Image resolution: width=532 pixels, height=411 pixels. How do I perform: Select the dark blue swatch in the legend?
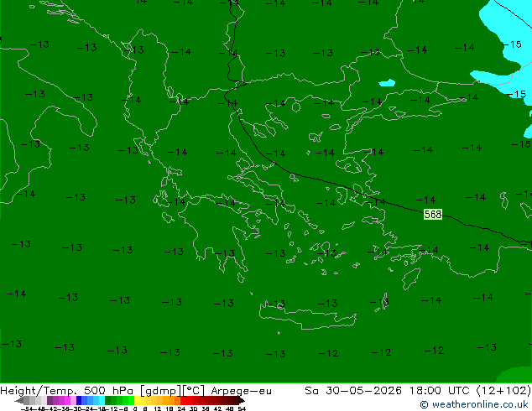coord(79,400)
